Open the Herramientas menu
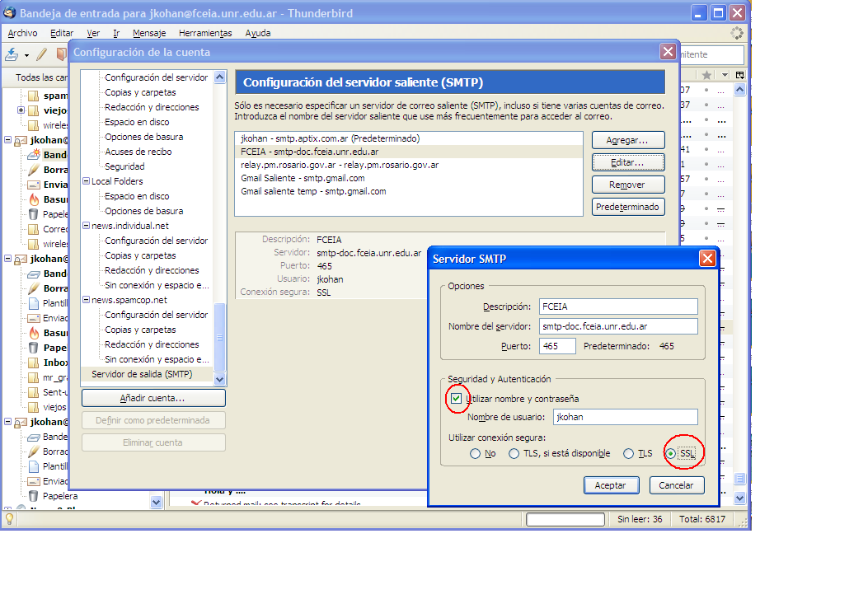Screen dimensions: 868x613 (205, 33)
